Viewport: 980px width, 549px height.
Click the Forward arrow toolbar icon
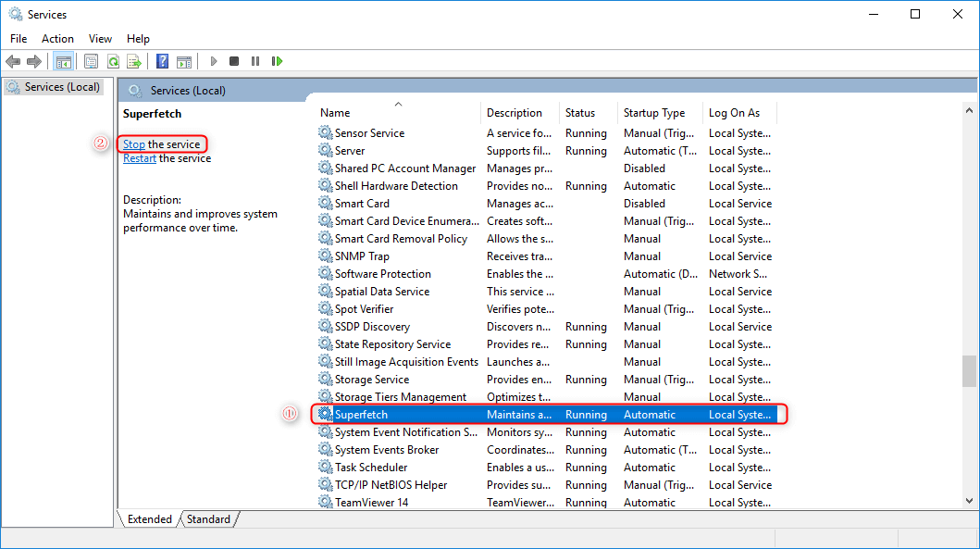tap(34, 61)
